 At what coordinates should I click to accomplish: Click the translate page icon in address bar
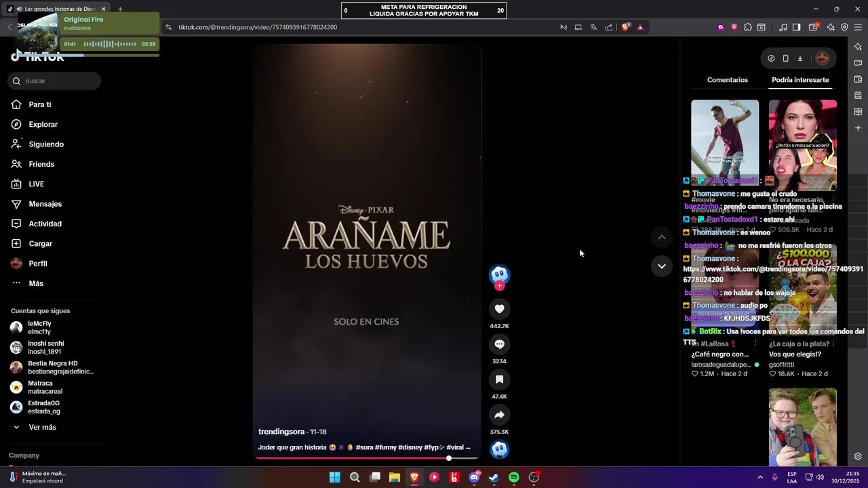(593, 27)
